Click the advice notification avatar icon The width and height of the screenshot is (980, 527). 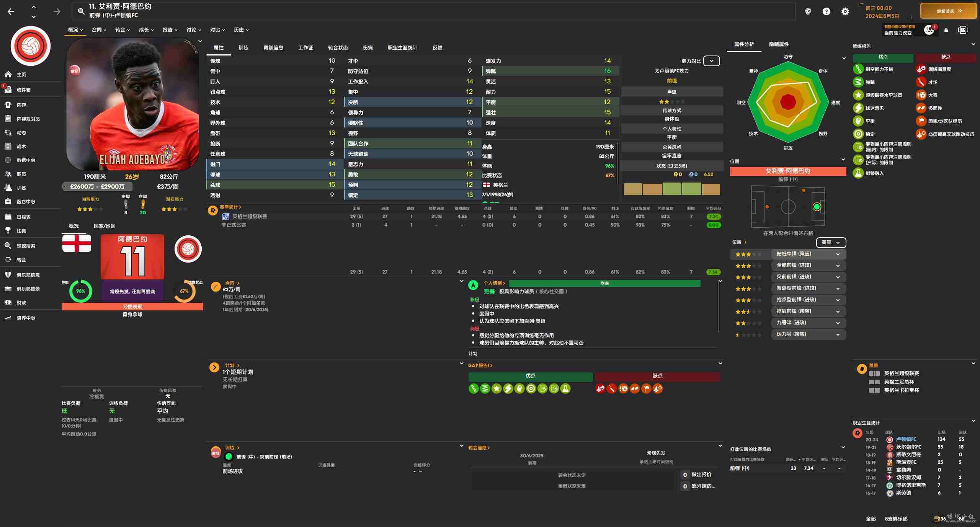929,30
